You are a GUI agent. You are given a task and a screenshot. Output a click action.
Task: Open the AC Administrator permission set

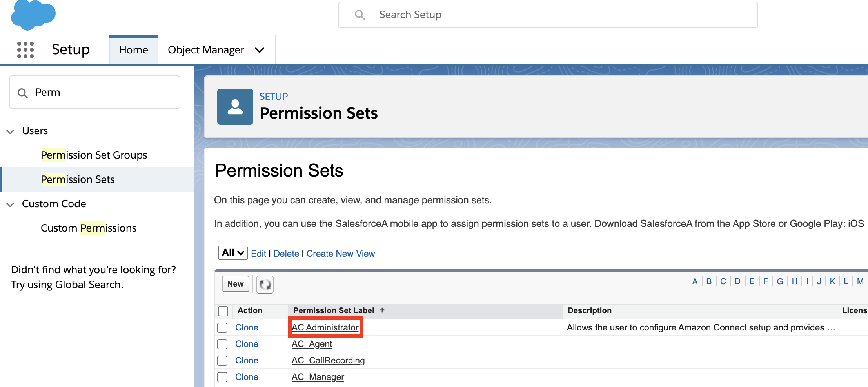point(325,327)
